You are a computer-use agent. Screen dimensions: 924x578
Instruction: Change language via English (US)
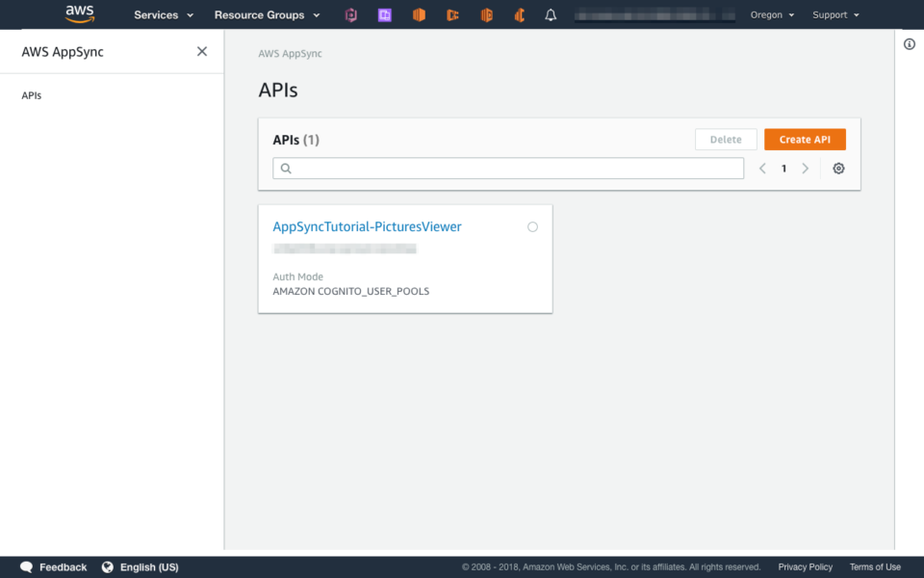pos(149,567)
